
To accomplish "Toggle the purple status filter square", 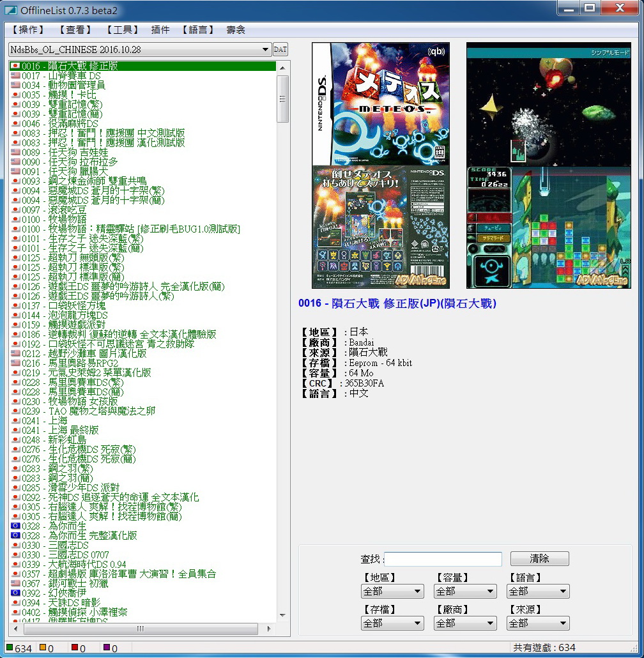I will [x=107, y=648].
